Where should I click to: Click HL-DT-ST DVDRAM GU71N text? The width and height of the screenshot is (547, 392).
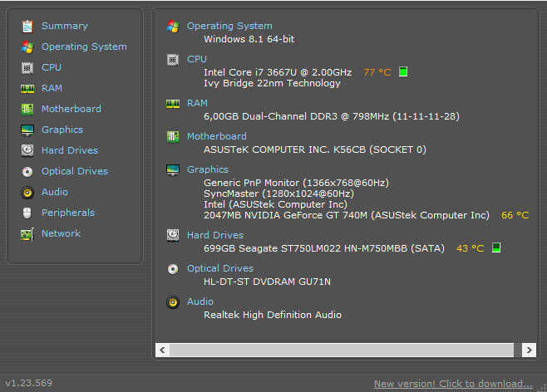[267, 282]
